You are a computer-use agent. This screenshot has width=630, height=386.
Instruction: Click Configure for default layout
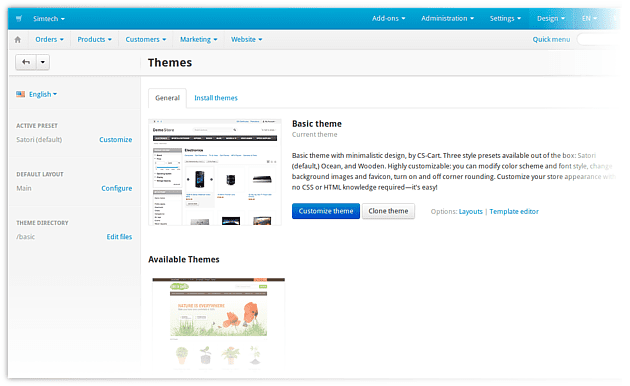click(x=117, y=188)
